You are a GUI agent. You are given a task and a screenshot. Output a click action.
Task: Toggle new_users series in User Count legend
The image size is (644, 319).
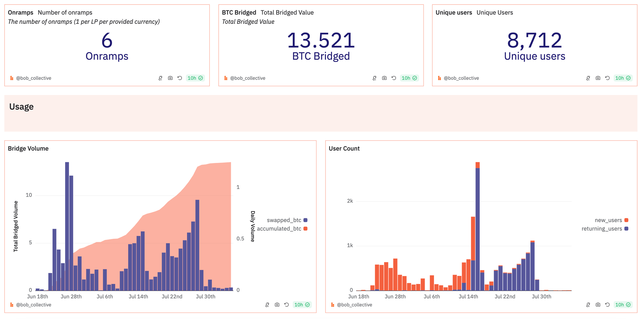pyautogui.click(x=608, y=220)
